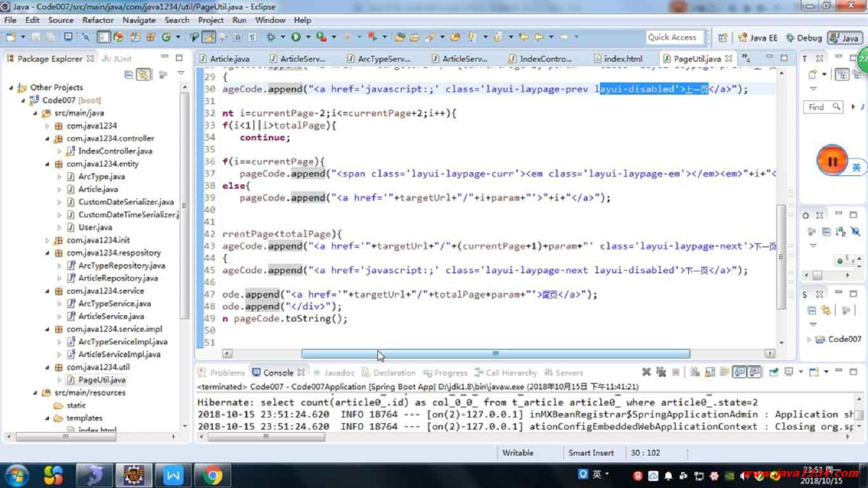Viewport: 868px width, 488px height.
Task: Open the Debug button dropdown arrow
Action: (283, 37)
